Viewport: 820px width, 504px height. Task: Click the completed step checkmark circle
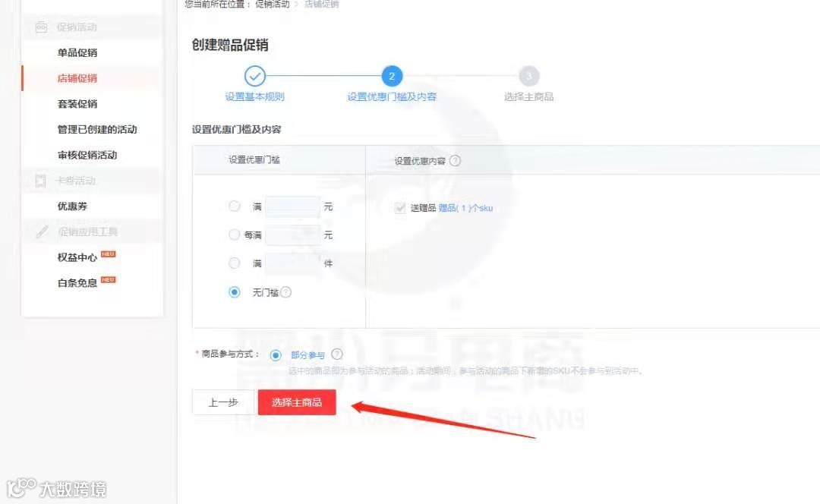pos(254,77)
